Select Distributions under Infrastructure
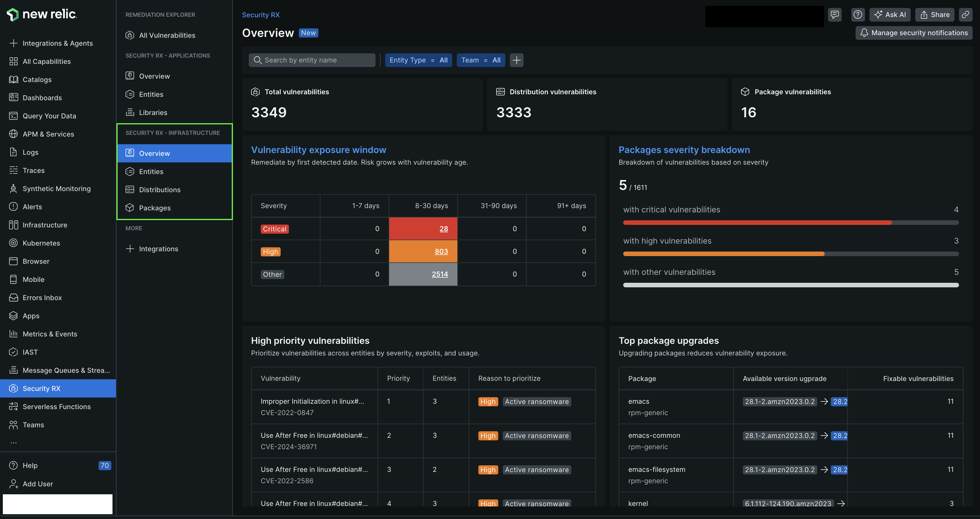Screen dimensions: 980x519 174,190
